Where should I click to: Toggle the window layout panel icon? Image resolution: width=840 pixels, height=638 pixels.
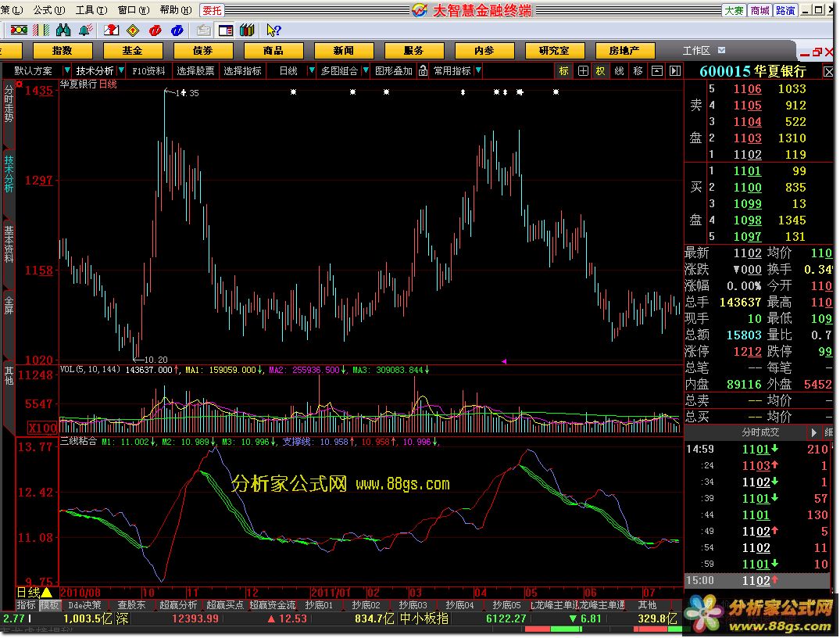click(226, 30)
